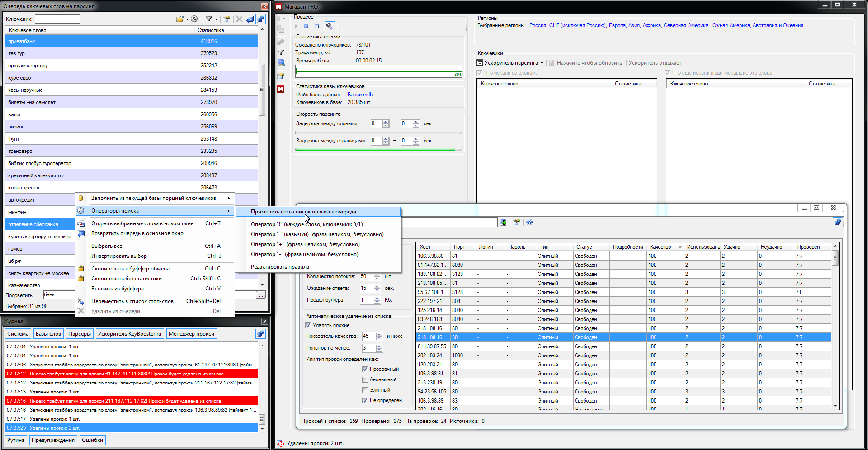Screen dimensions: 868x450
Task: Click the red M logo sidebar icon
Action: pyautogui.click(x=281, y=89)
